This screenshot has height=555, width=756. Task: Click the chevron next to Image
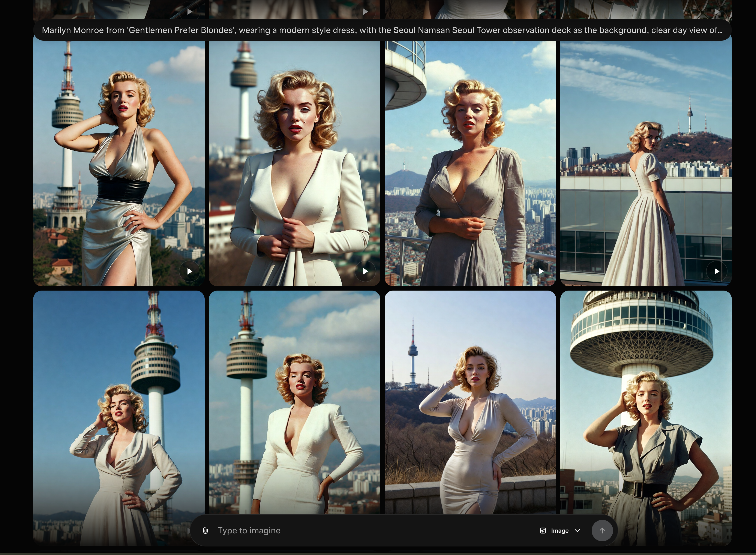pos(577,531)
